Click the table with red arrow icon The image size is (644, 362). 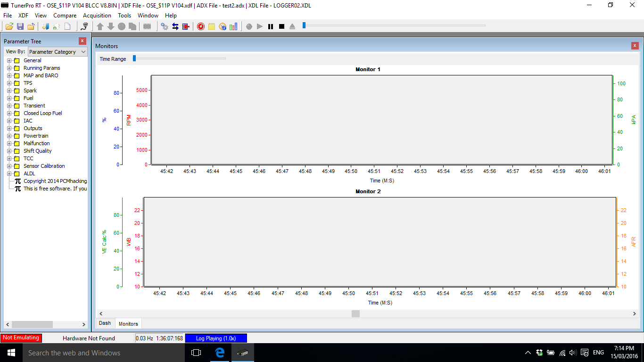[186, 26]
